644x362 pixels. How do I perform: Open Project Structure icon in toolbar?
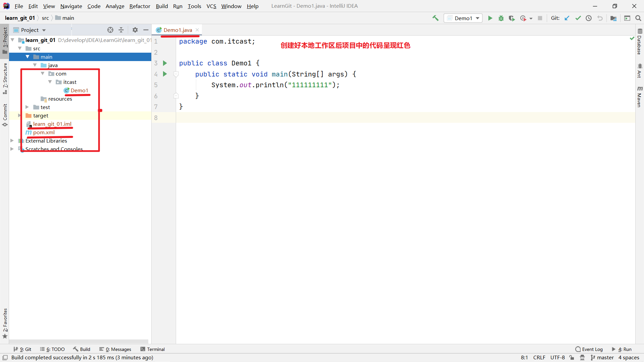613,18
